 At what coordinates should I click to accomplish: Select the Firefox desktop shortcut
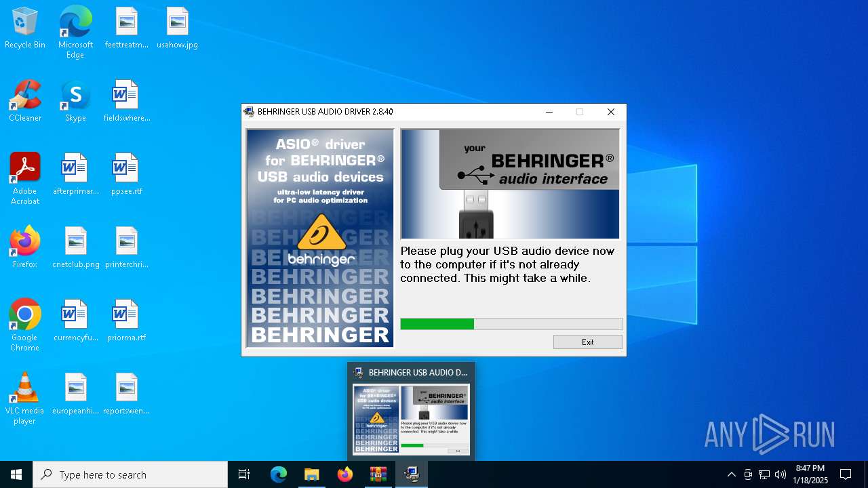coord(25,248)
